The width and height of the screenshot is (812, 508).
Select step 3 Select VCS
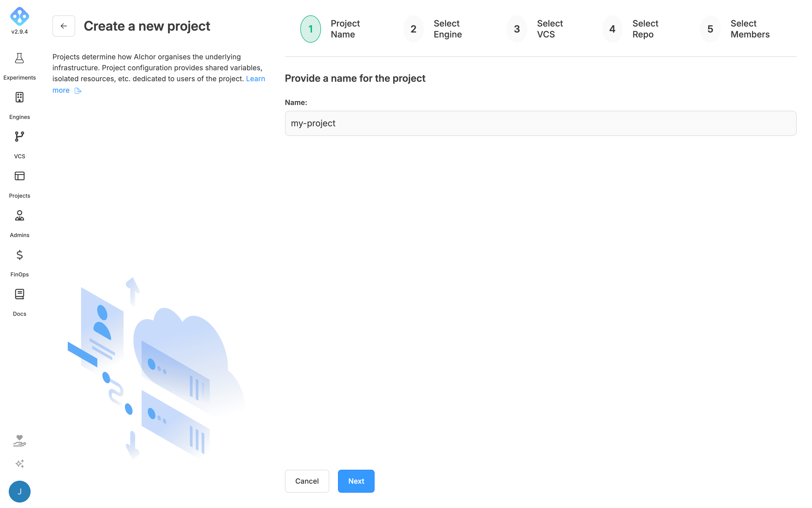tap(535, 29)
